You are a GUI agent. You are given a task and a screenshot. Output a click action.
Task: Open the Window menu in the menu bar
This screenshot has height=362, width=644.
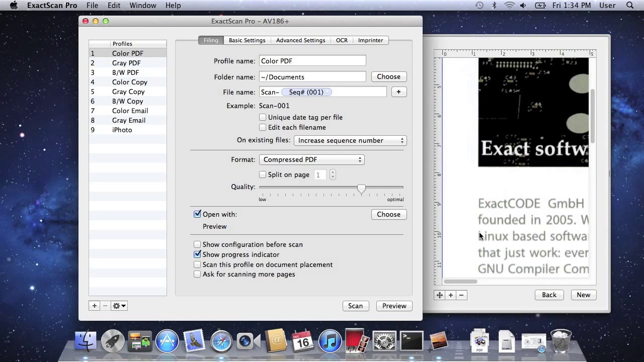coord(143,6)
